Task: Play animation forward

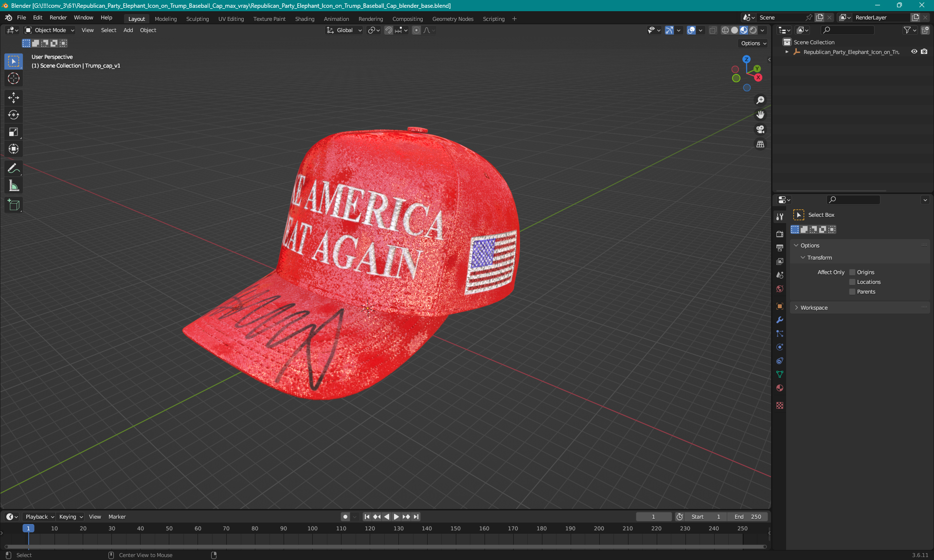Action: tap(396, 517)
